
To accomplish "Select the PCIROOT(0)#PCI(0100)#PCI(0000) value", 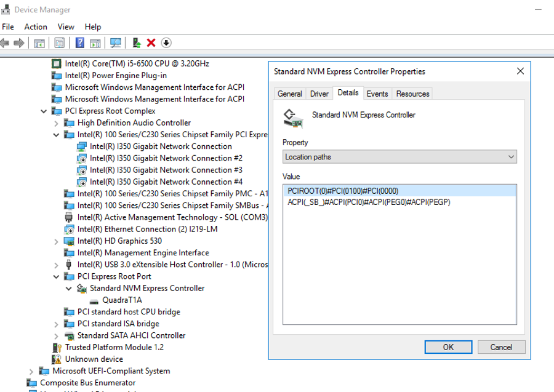I will coord(399,191).
